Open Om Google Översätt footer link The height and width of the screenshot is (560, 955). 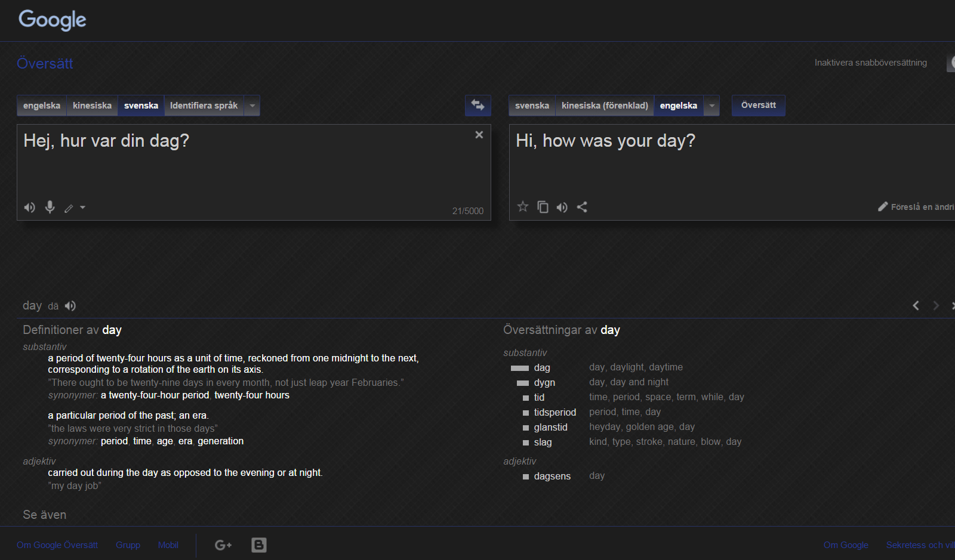coord(57,545)
